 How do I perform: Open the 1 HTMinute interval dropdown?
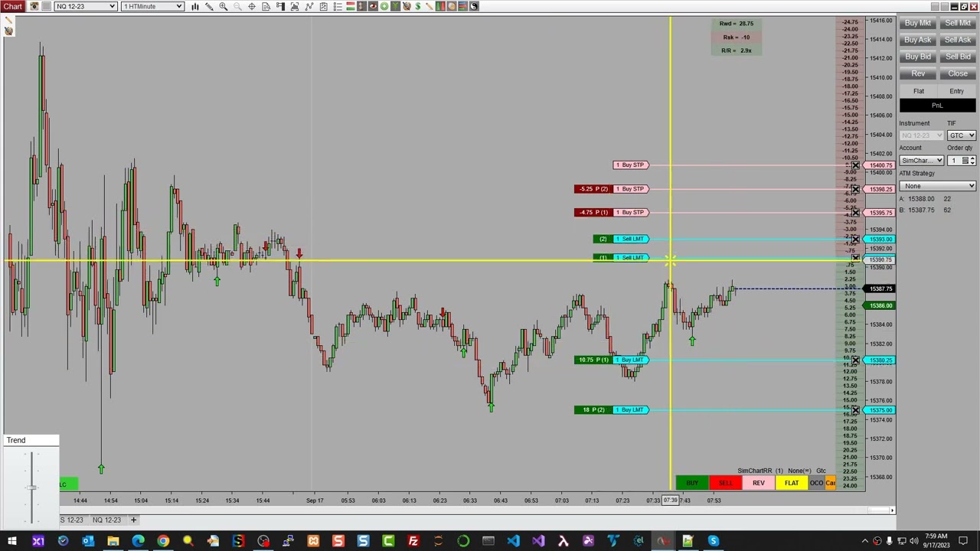point(152,6)
